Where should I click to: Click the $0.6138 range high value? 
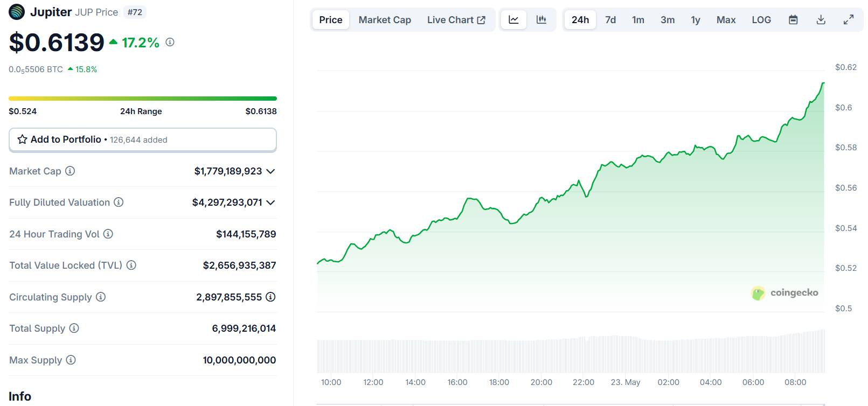(261, 111)
